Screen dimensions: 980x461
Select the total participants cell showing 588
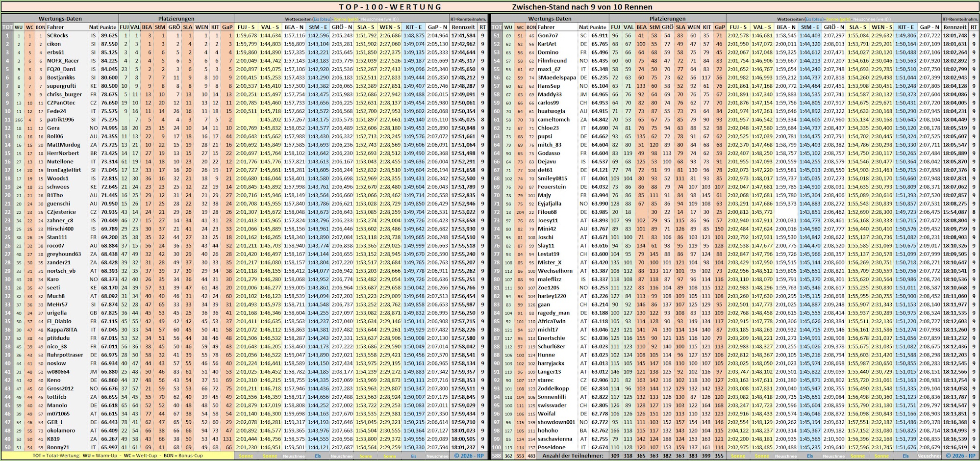[x=496, y=456]
